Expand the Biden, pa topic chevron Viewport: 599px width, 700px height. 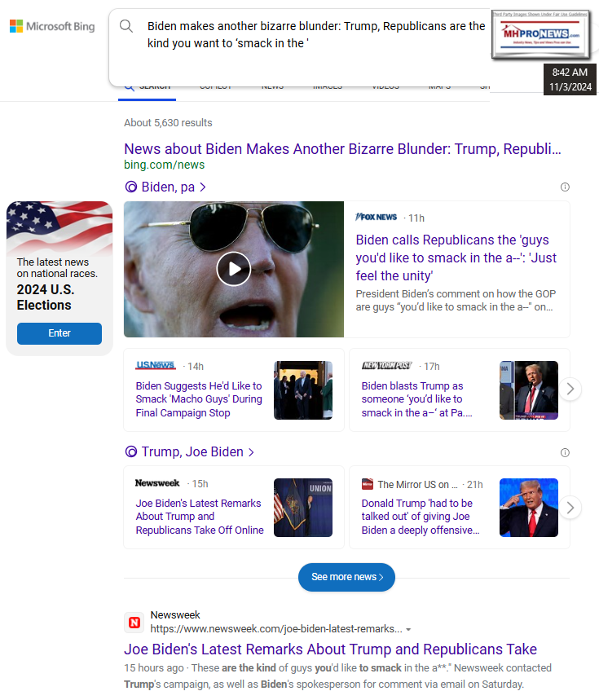click(203, 187)
